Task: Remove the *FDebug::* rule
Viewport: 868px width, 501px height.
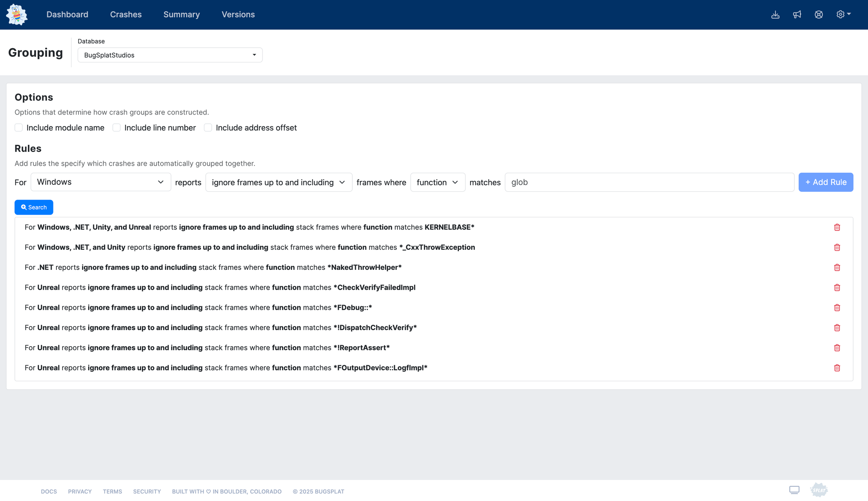Action: coord(837,308)
